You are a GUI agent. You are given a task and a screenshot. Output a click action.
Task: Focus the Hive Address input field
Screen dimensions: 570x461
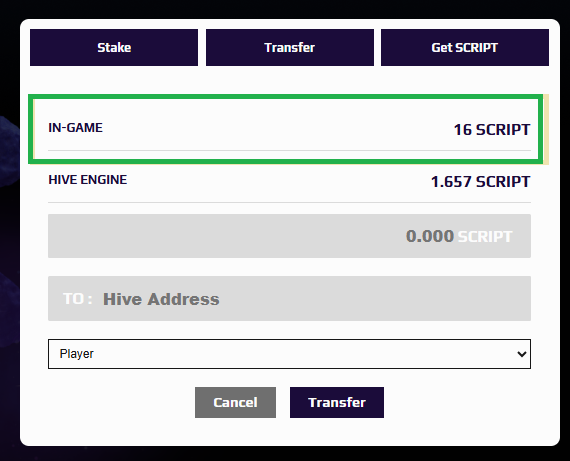pos(289,298)
